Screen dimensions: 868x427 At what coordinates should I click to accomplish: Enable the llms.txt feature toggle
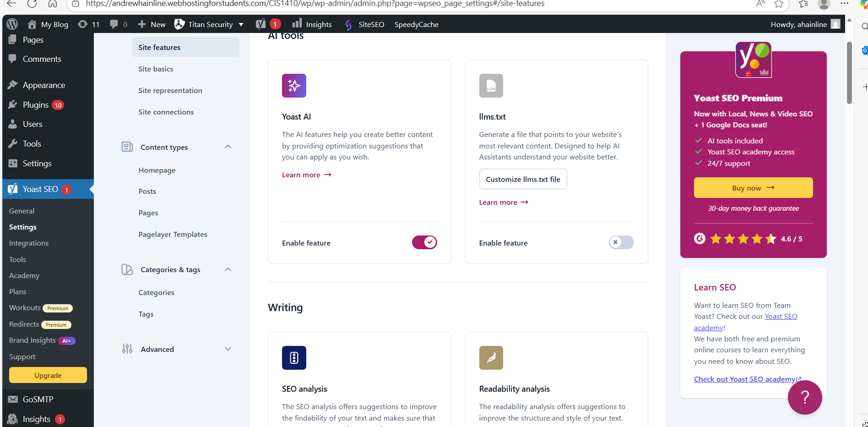(621, 242)
